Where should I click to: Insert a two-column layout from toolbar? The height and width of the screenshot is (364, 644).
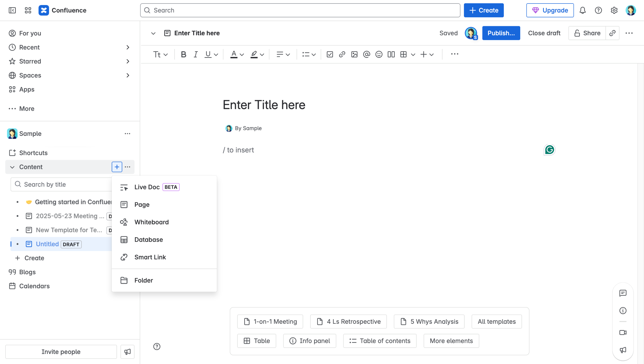391,54
